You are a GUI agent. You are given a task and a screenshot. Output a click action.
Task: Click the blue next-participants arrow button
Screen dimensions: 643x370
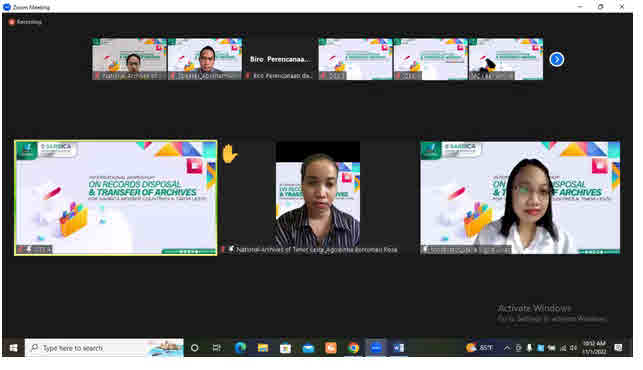click(x=556, y=59)
